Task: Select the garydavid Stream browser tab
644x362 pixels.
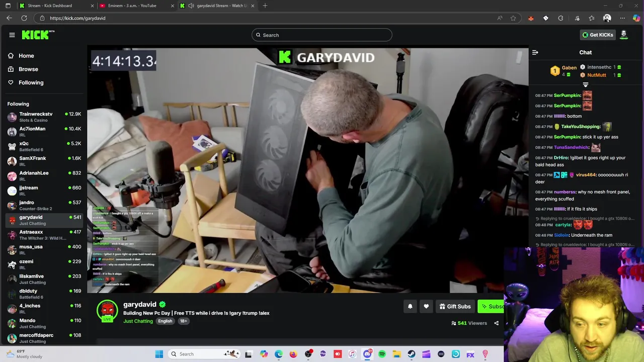Action: (216, 6)
